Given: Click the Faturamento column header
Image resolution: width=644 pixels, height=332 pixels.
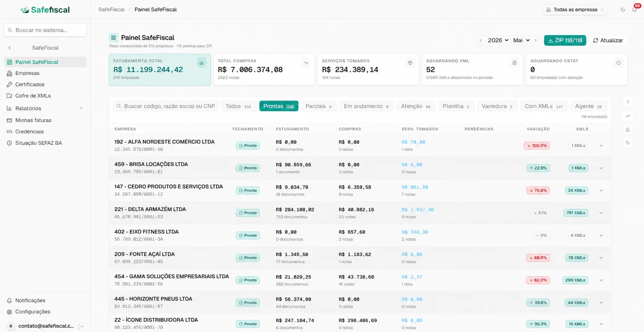Looking at the screenshot, I should [x=292, y=129].
